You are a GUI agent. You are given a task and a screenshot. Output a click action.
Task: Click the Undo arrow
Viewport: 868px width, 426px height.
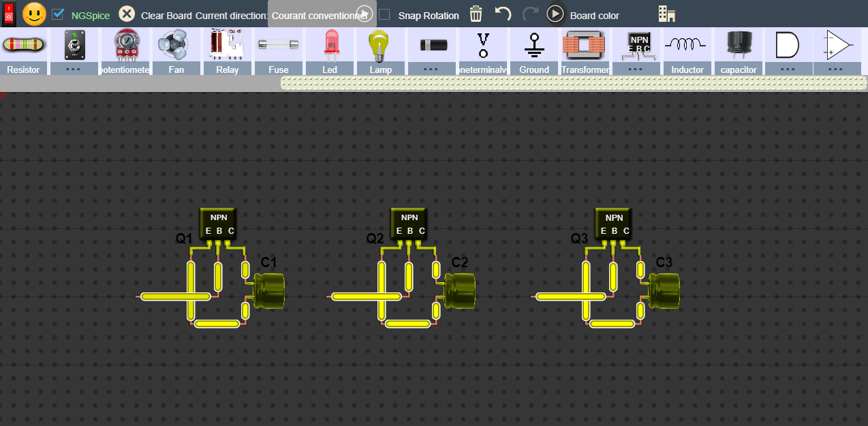503,14
